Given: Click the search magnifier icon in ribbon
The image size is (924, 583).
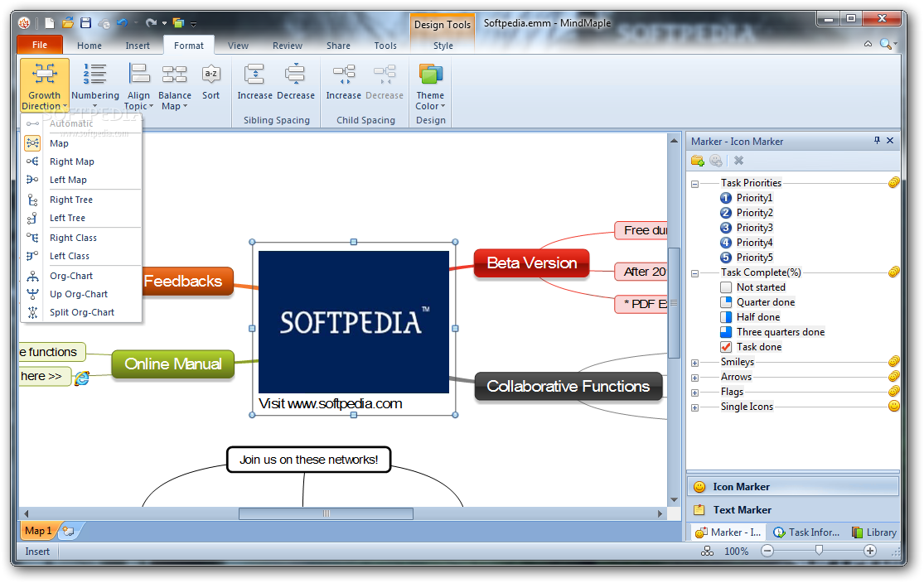Looking at the screenshot, I should tap(885, 44).
